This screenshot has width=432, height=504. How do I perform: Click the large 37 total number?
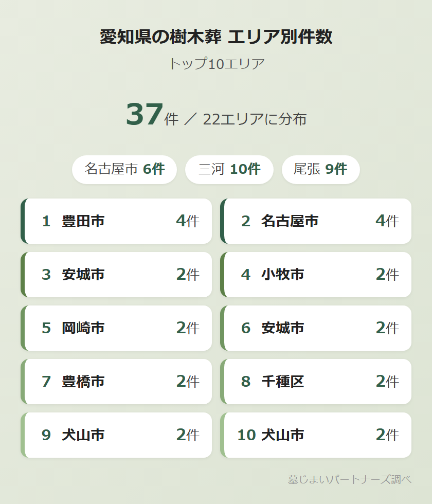coord(145,115)
